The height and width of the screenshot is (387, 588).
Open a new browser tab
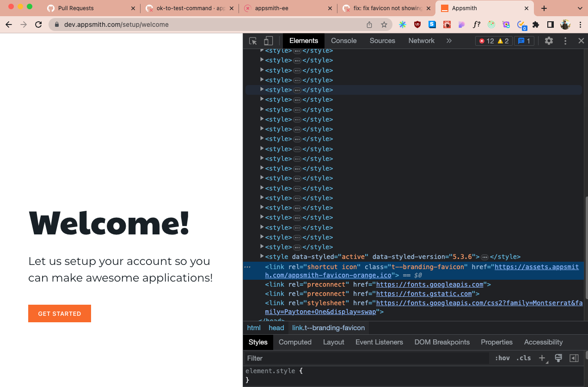tap(544, 8)
